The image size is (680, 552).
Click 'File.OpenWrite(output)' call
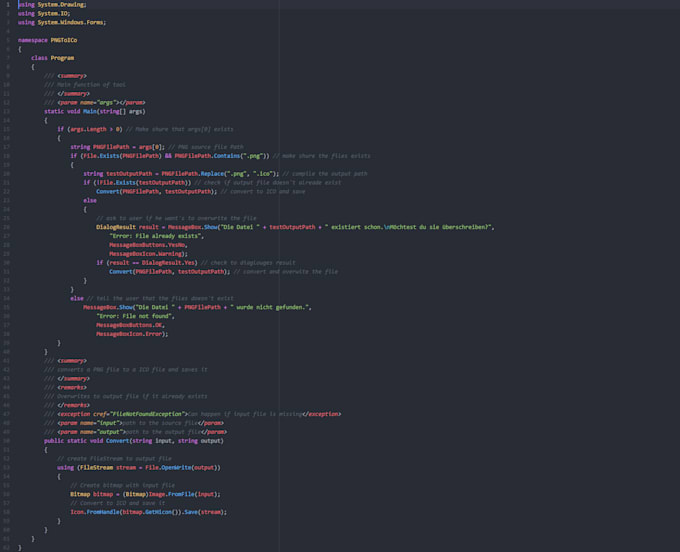(x=181, y=467)
